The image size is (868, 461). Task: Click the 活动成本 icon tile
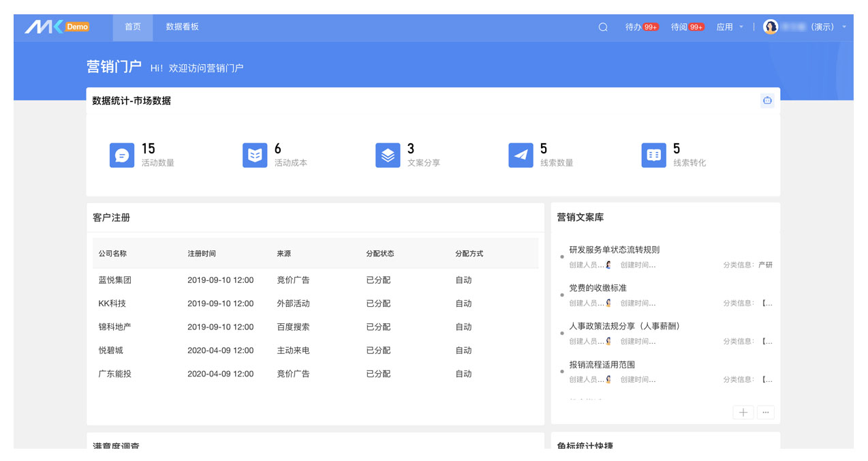pos(255,155)
